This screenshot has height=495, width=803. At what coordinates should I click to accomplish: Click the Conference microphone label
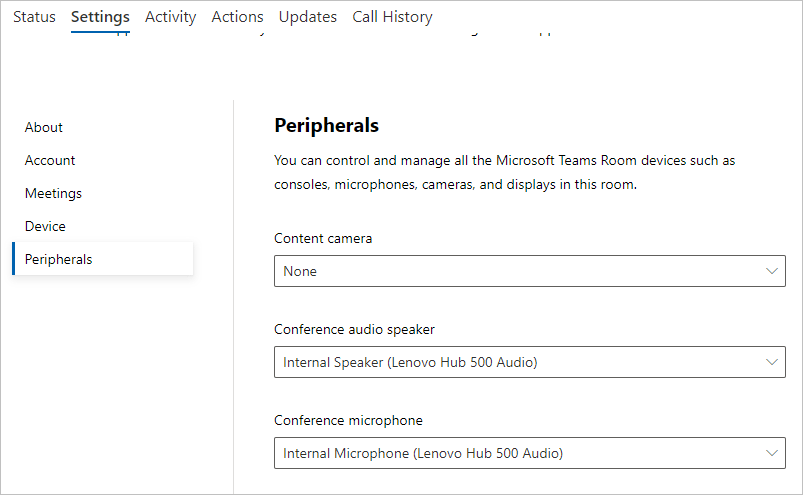click(x=348, y=420)
